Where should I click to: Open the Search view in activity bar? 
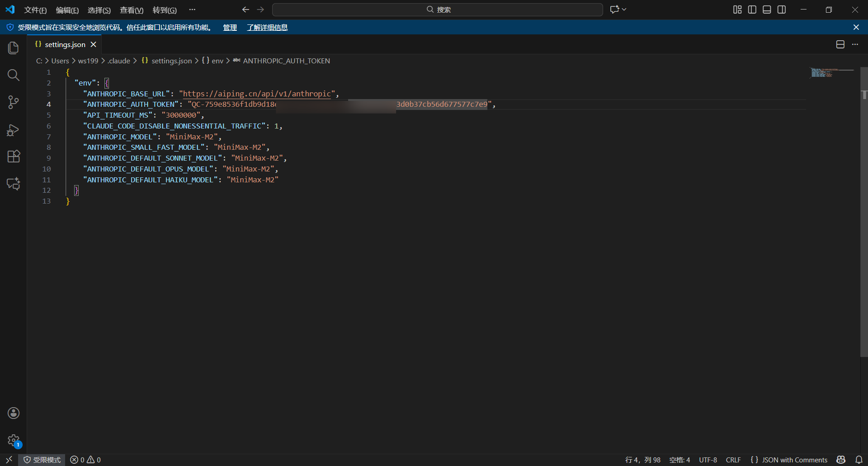click(x=14, y=75)
